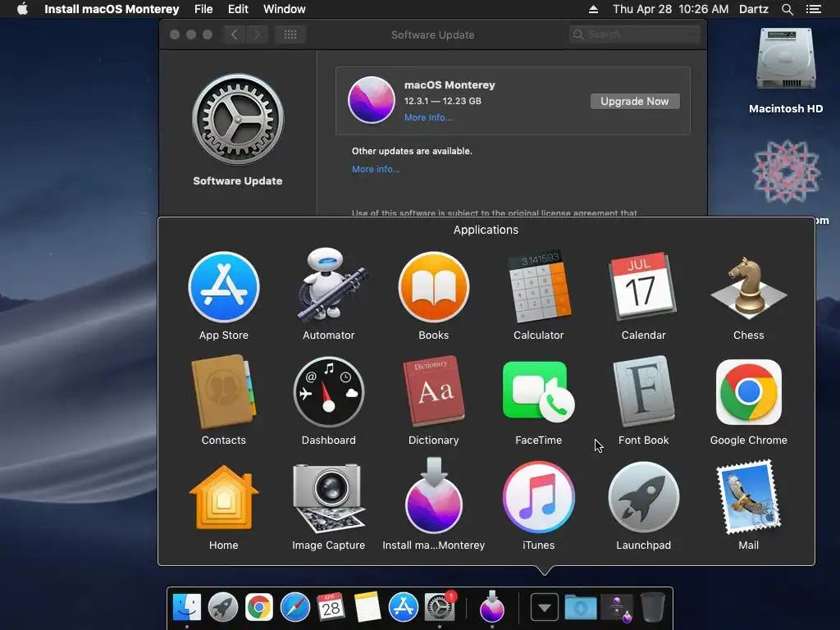Open App Store from Applications stack
Viewport: 840px width, 630px height.
[x=223, y=288]
